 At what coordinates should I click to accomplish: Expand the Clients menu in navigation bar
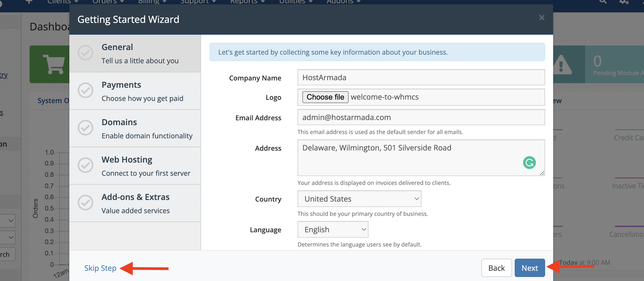click(x=63, y=2)
